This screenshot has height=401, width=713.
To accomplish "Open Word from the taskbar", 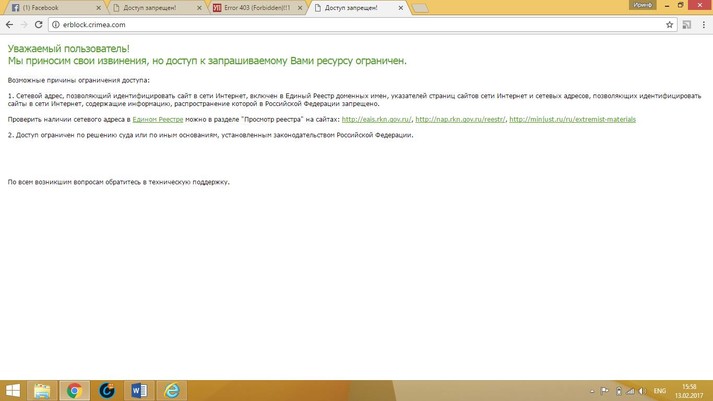I will coord(139,390).
